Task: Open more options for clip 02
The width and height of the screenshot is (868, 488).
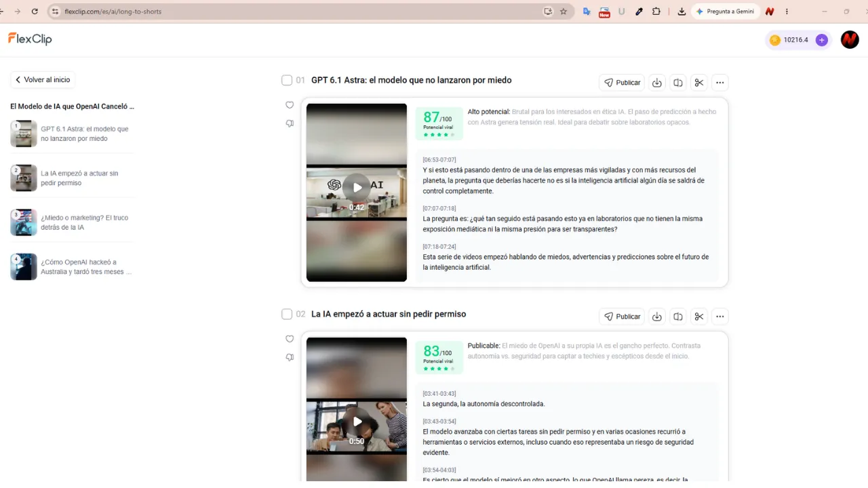Action: click(x=720, y=317)
